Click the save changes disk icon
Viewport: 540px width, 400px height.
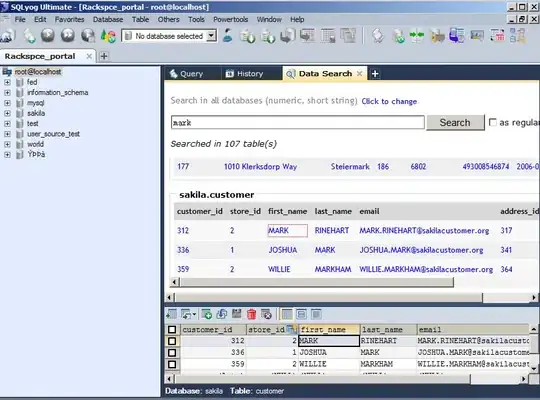click(x=237, y=314)
